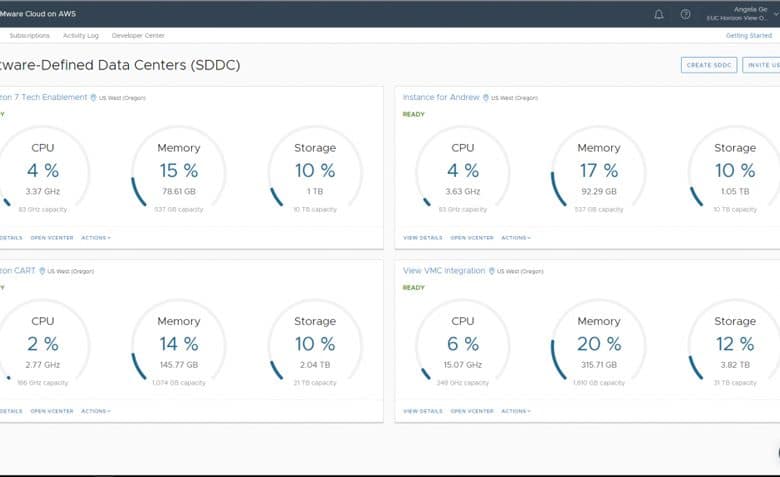Viewport: 780px width, 477px height.
Task: Click OPEN VCENTER in Horizon CART card
Action: (52, 411)
